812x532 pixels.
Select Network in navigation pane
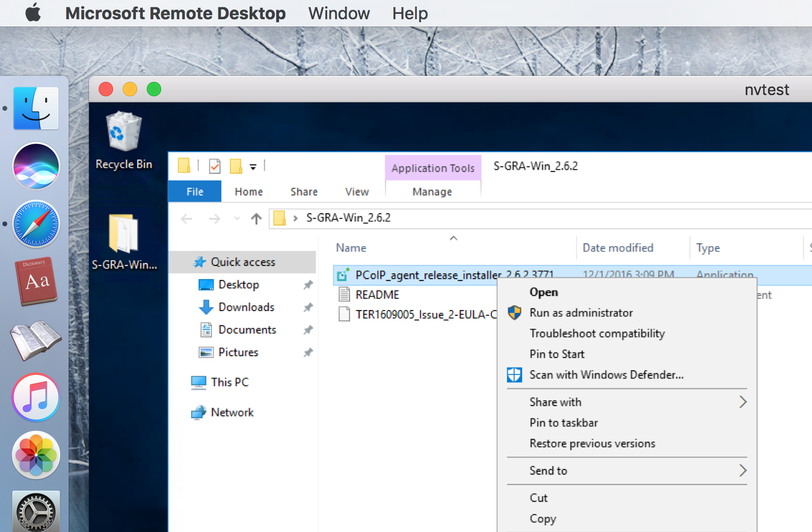[232, 412]
